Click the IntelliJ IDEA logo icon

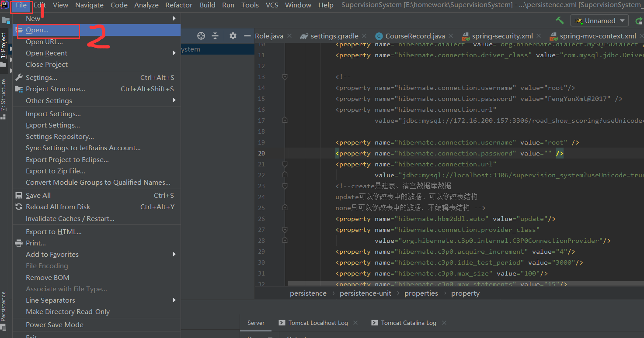[x=5, y=5]
